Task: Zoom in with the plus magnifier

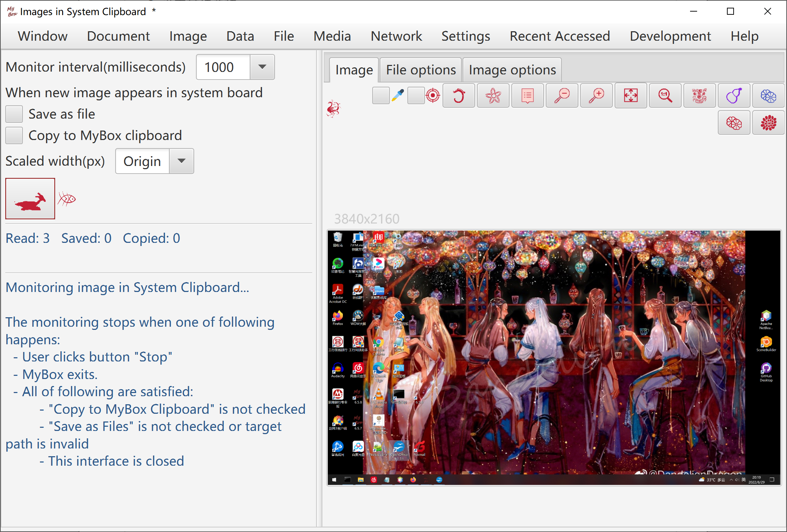Action: (x=596, y=95)
